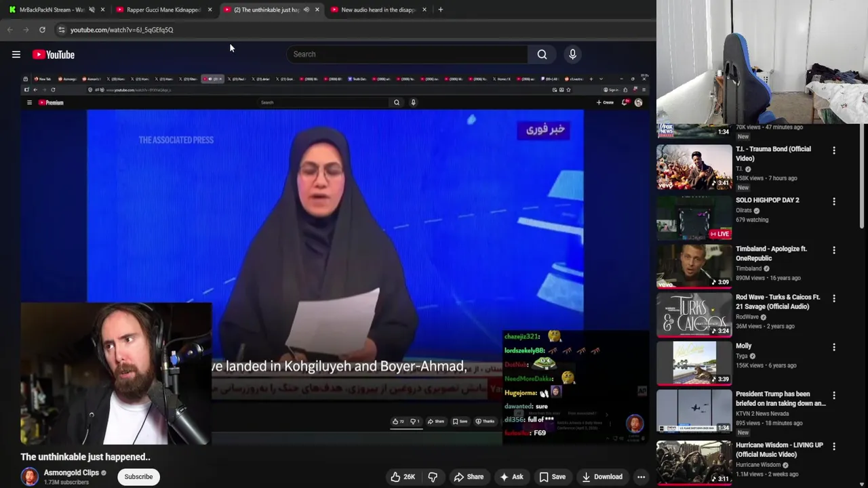Go back with the browser back arrow
868x488 pixels.
[9, 30]
